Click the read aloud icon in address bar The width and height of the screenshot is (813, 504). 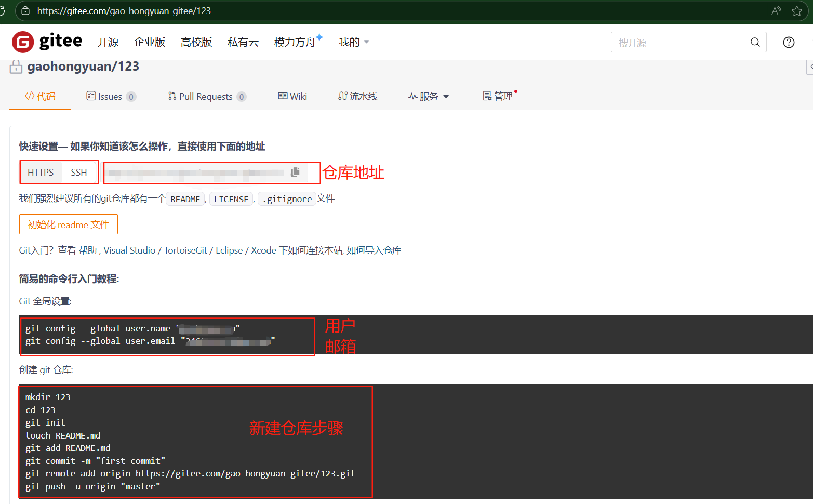776,11
